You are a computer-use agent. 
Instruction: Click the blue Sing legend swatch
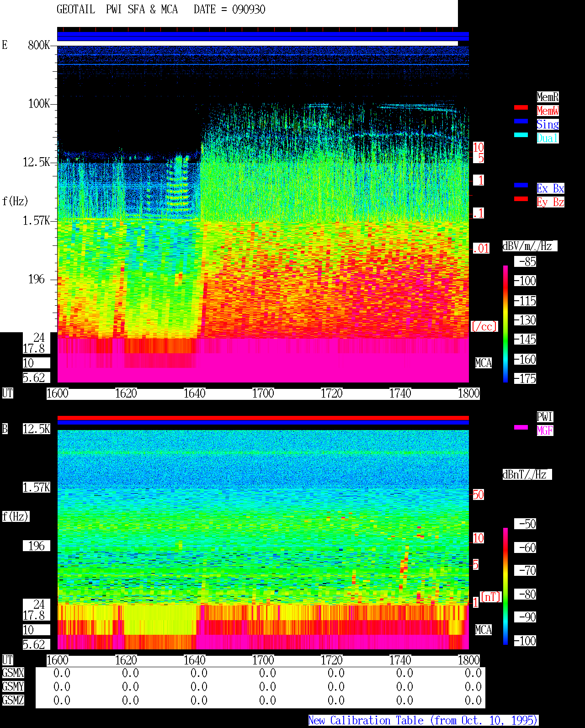pos(521,121)
